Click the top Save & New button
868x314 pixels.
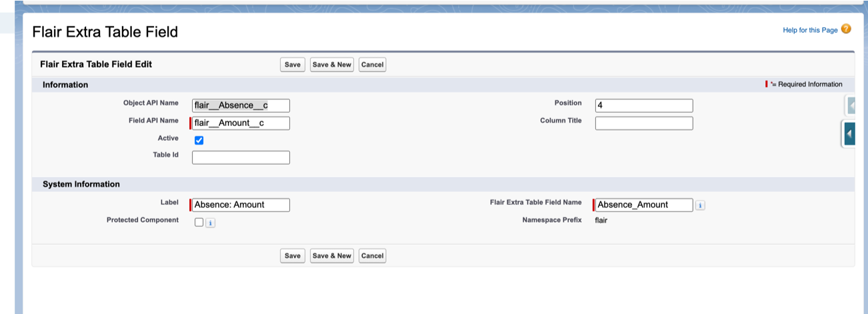331,65
